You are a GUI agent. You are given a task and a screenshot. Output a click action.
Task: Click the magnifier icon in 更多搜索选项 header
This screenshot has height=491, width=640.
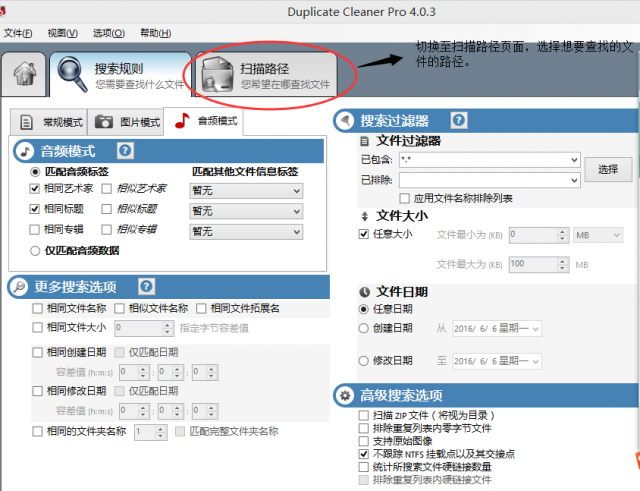[19, 287]
